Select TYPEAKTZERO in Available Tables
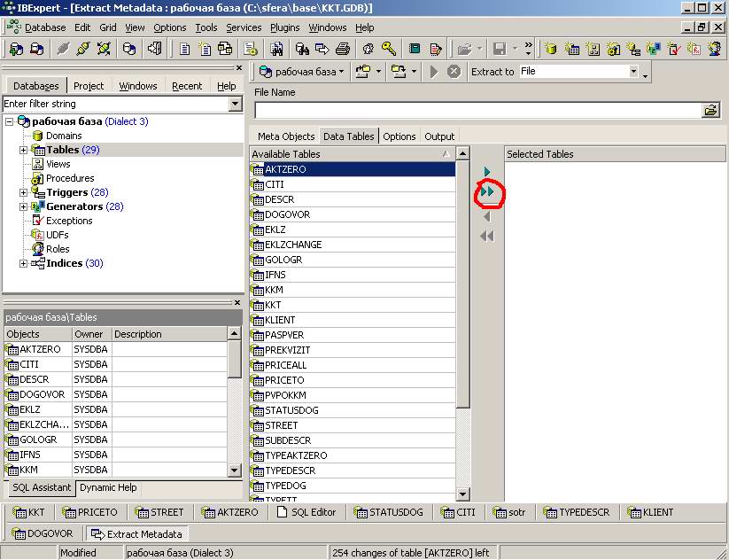The image size is (729, 560). (353, 455)
